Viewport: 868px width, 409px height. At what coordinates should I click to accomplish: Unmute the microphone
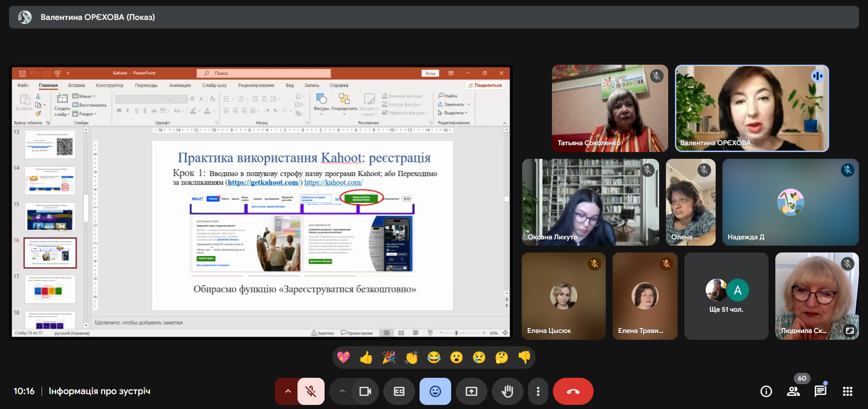pyautogui.click(x=311, y=391)
